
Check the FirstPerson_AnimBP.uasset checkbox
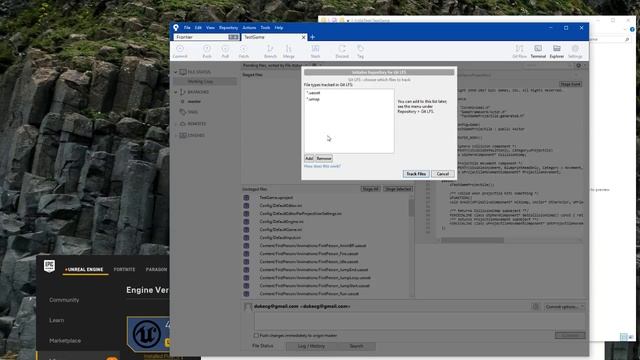pos(246,246)
